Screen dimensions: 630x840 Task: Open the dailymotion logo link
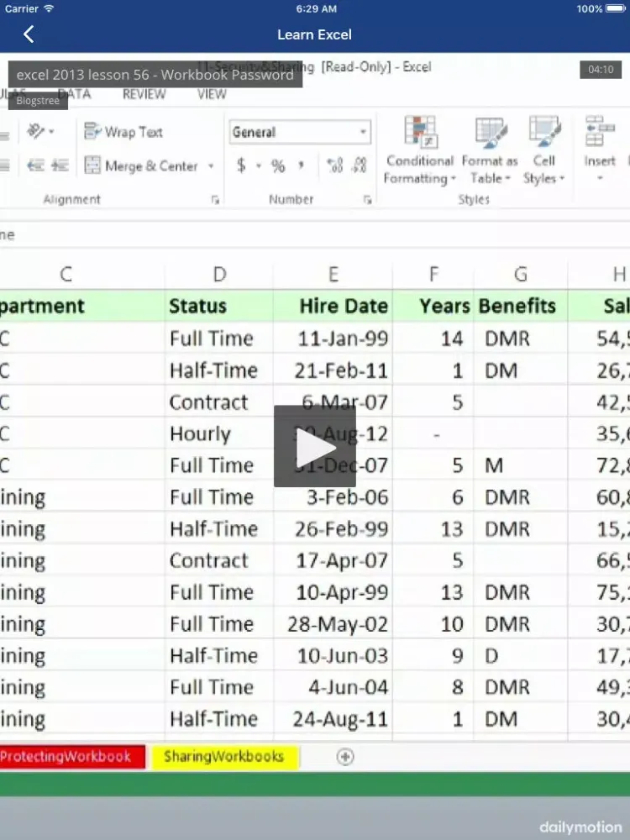[x=580, y=827]
